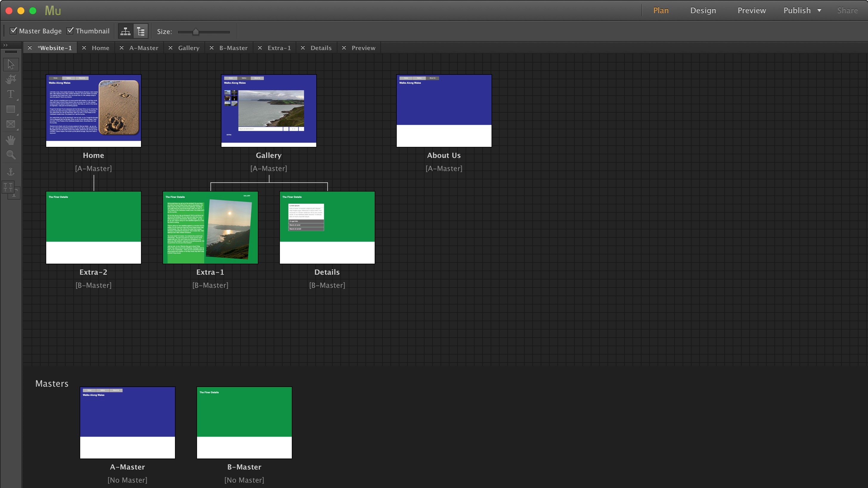Select the Zoom magnifier tool
Screen dimensions: 868x488
point(11,155)
